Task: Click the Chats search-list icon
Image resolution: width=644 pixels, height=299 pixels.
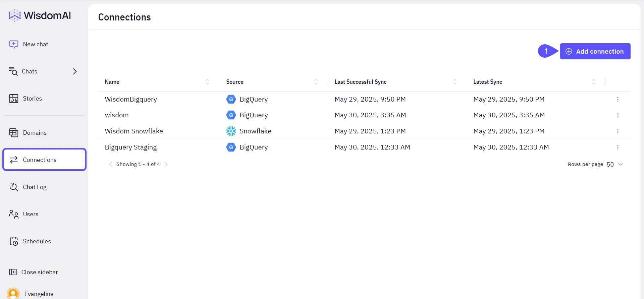Action: click(13, 71)
